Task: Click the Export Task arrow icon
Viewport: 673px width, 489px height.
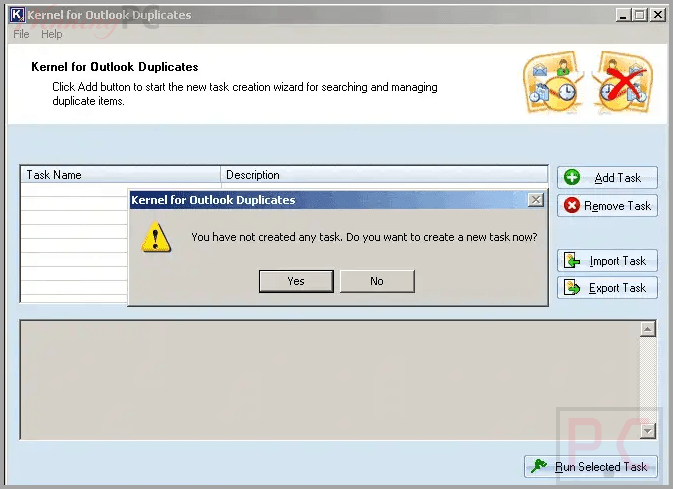Action: (x=572, y=287)
